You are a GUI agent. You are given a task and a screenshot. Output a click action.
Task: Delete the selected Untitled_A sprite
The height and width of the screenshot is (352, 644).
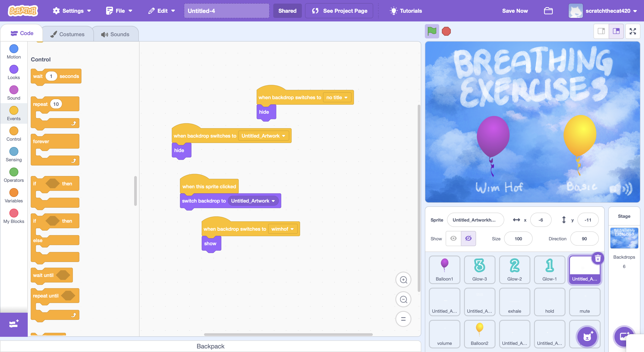tap(598, 259)
